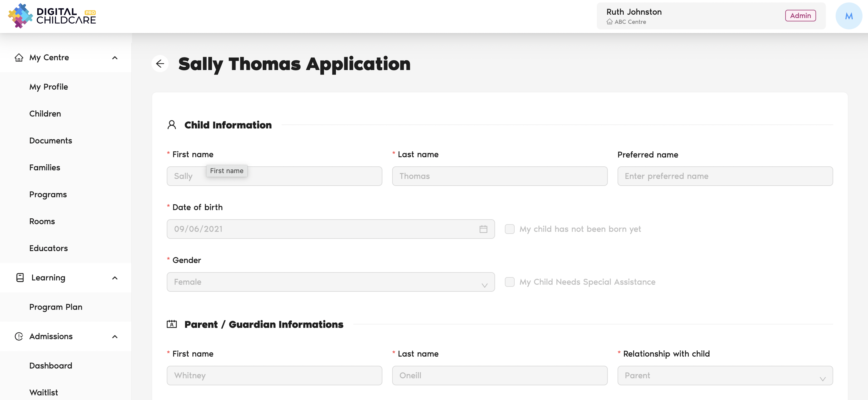Click the Learning book icon
The image size is (868, 400).
(x=20, y=278)
